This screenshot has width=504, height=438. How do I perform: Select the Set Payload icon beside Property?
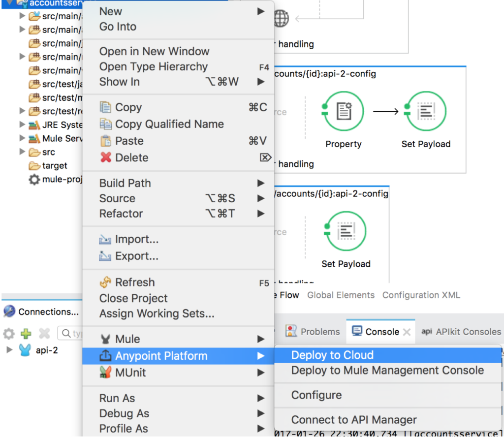tap(426, 111)
